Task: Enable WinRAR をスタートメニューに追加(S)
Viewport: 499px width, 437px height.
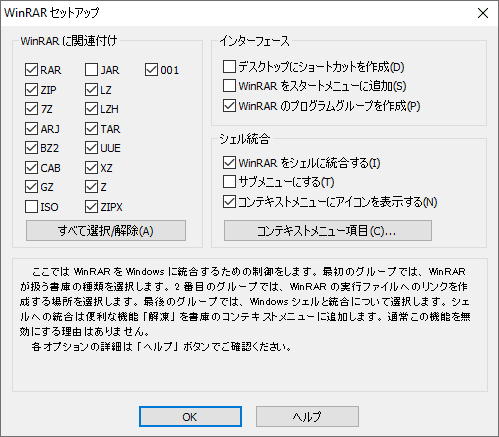Action: pos(229,86)
